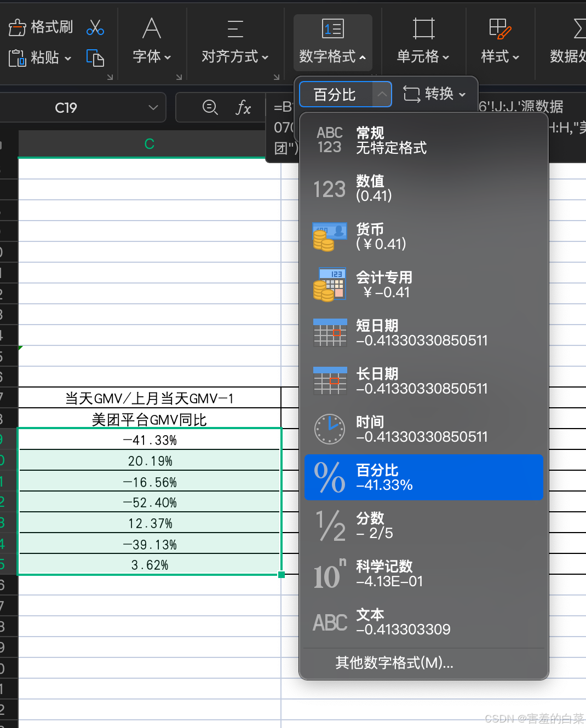
Task: Click the accounting calculator icon
Action: pos(330,285)
